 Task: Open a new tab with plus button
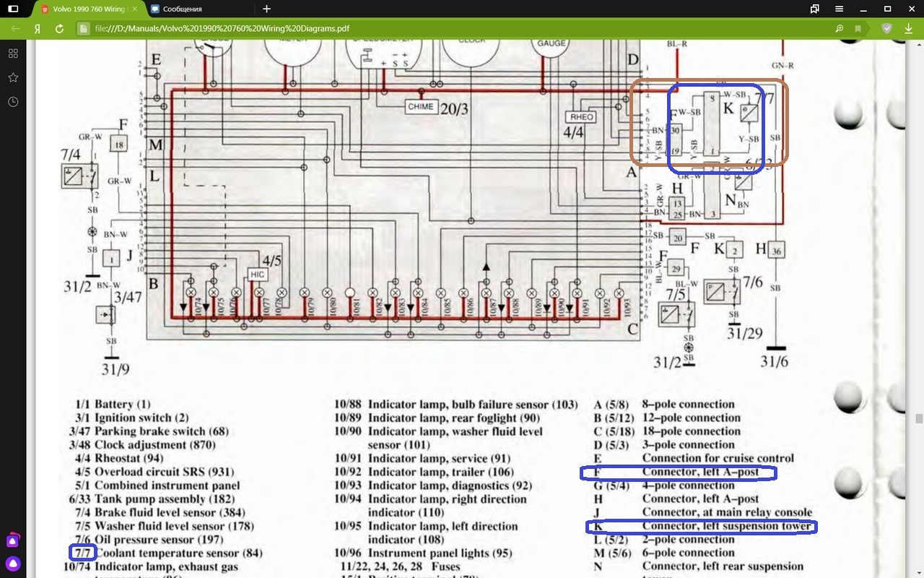pos(267,9)
